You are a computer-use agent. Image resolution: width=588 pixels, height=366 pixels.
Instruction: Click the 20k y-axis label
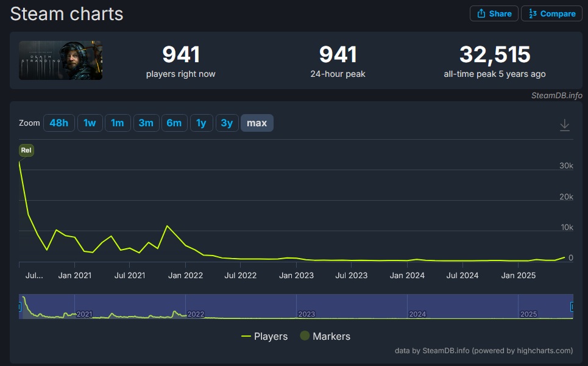[x=566, y=196]
